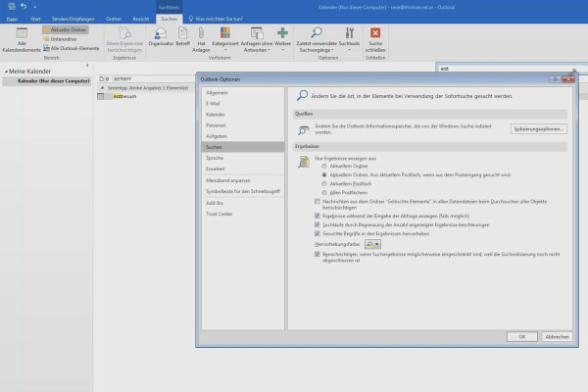Viewport: 588px width, 392px height.
Task: Select Kalender (Nur dieser Computer)
Action: [46, 81]
